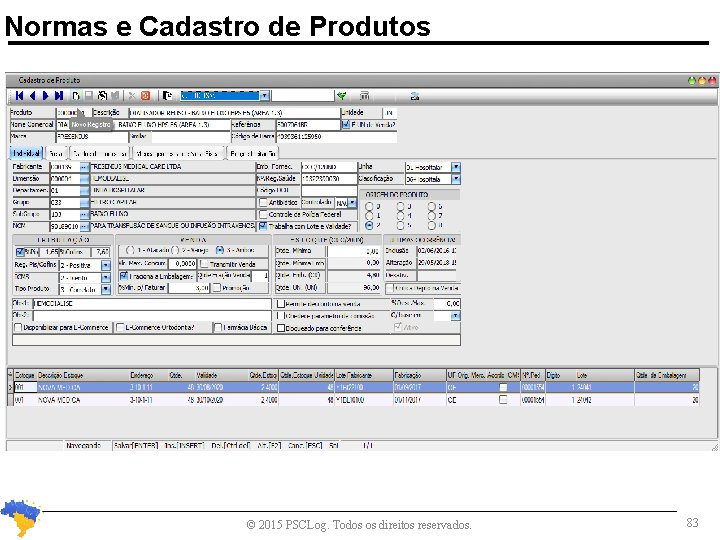Switch to the Individual tab
This screenshot has width=720, height=540.
[x=26, y=153]
